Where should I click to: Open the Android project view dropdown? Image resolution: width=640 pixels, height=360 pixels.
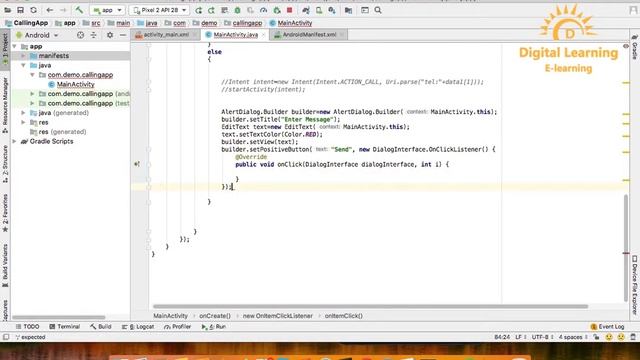click(37, 36)
